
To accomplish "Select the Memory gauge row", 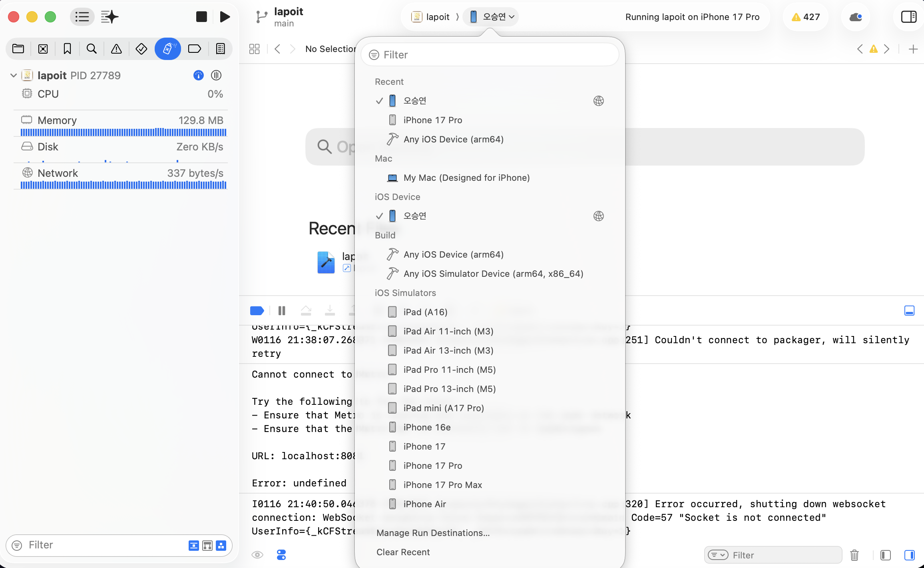I will [121, 124].
